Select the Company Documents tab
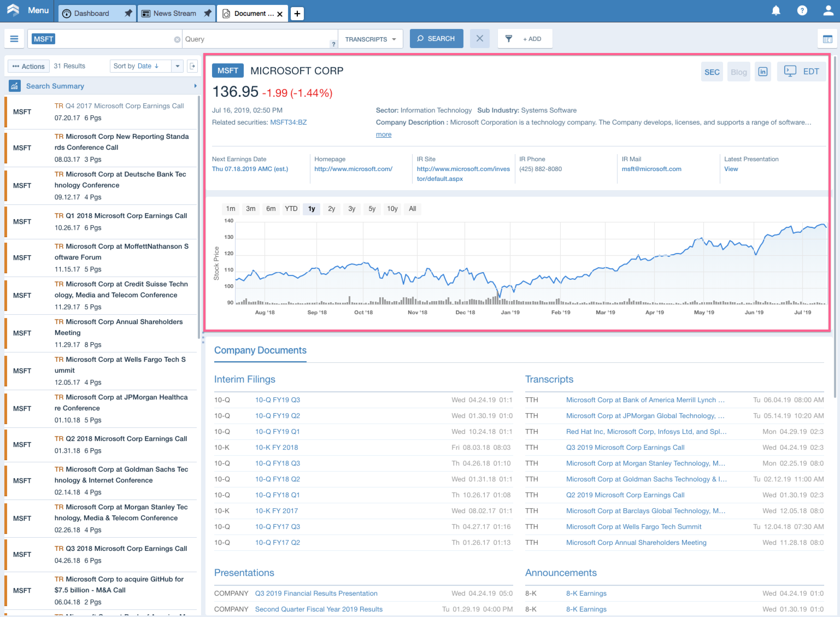Viewport: 840px width, 617px height. pos(260,350)
